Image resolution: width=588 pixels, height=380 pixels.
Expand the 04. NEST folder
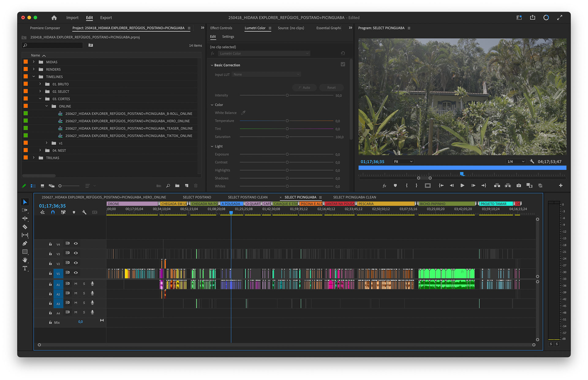(40, 150)
